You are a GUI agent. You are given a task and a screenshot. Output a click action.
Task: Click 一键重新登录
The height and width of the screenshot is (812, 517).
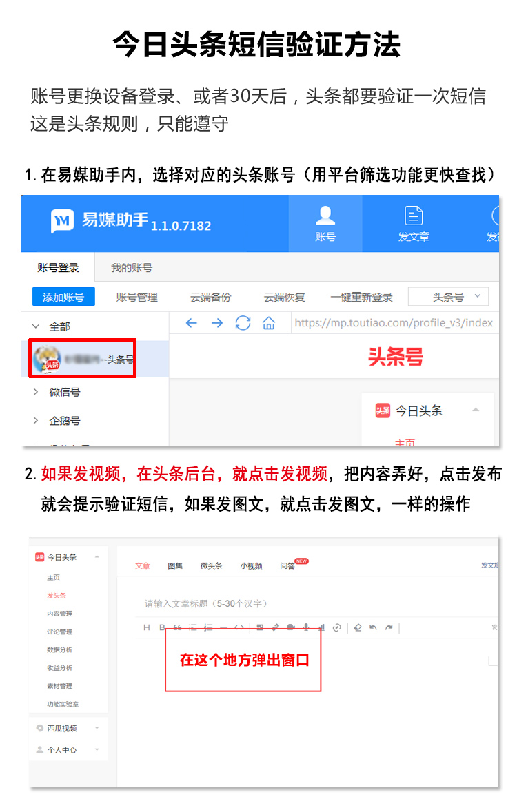(361, 298)
